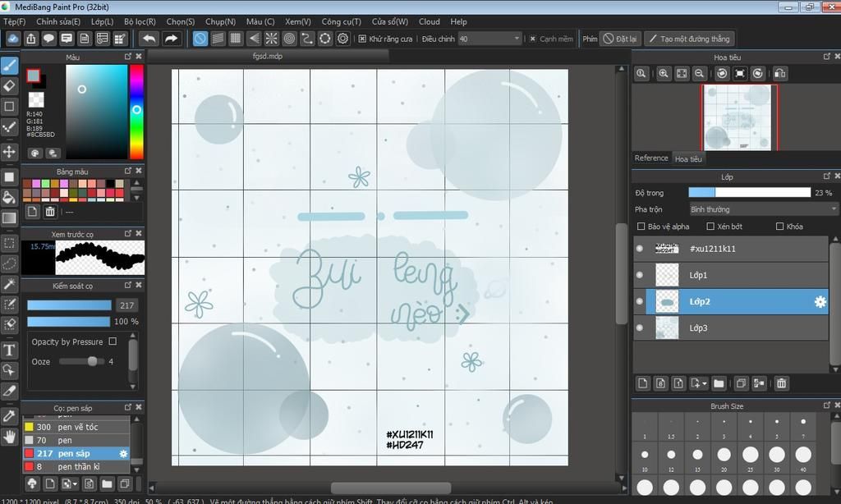Select the Eyedropper tool

tap(9, 416)
